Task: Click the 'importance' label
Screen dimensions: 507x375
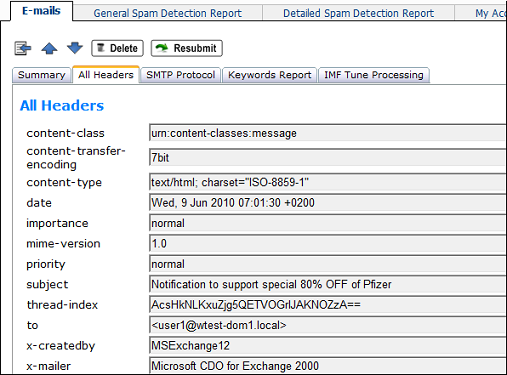Action: tap(57, 224)
